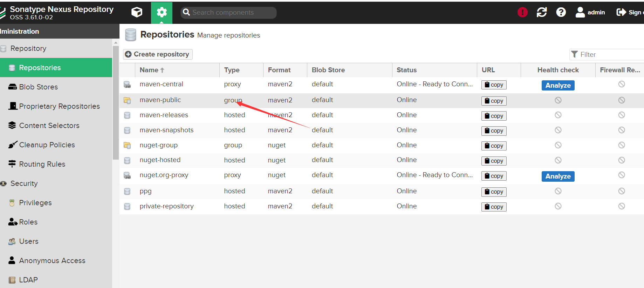The width and height of the screenshot is (644, 288).
Task: Open Anonymous Access in sidebar
Action: tap(56, 261)
